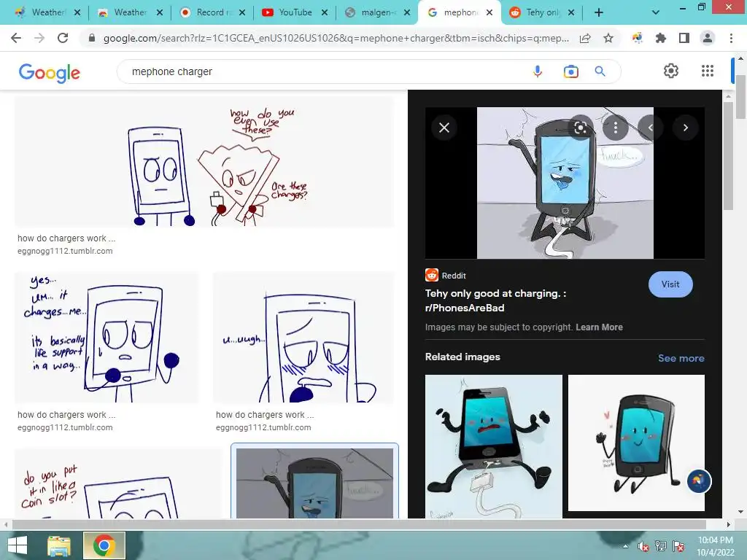Click See more related images
This screenshot has width=747, height=560.
point(681,358)
